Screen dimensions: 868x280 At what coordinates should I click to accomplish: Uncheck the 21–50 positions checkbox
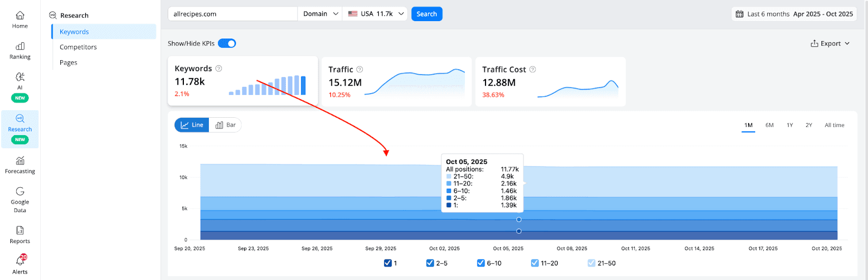click(591, 263)
